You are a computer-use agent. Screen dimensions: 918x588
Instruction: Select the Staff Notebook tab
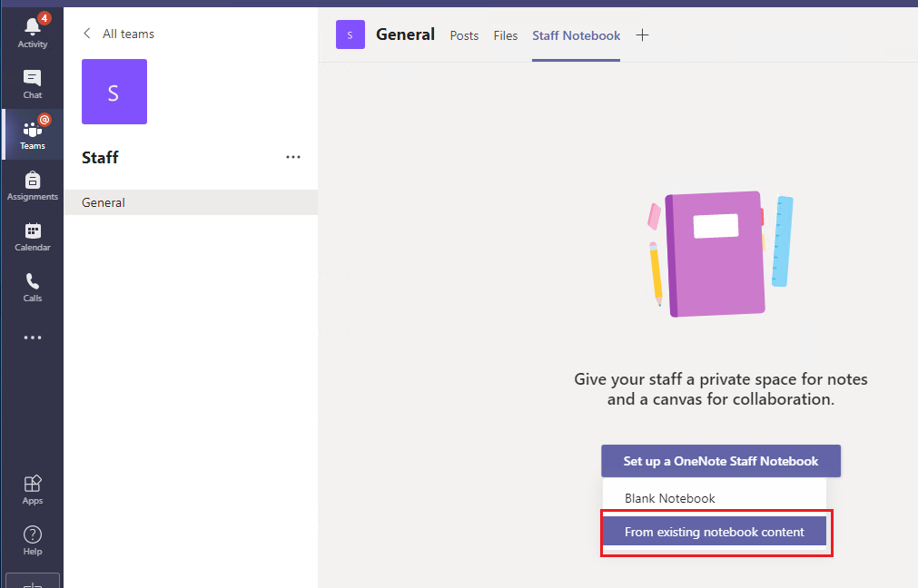point(576,35)
